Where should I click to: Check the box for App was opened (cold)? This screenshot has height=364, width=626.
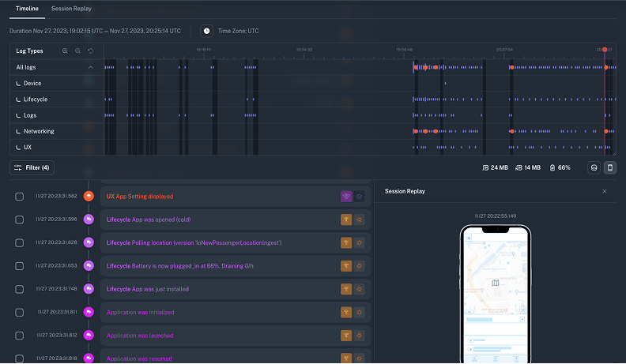tap(19, 220)
